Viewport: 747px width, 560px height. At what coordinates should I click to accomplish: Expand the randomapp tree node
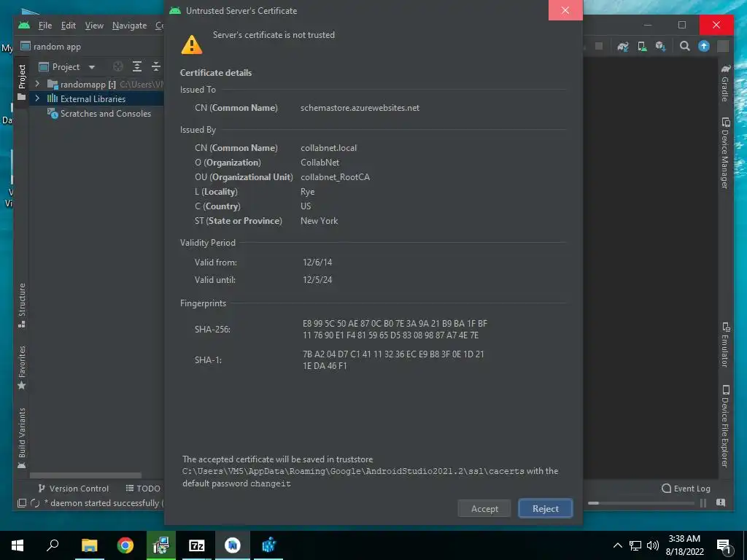(x=37, y=84)
